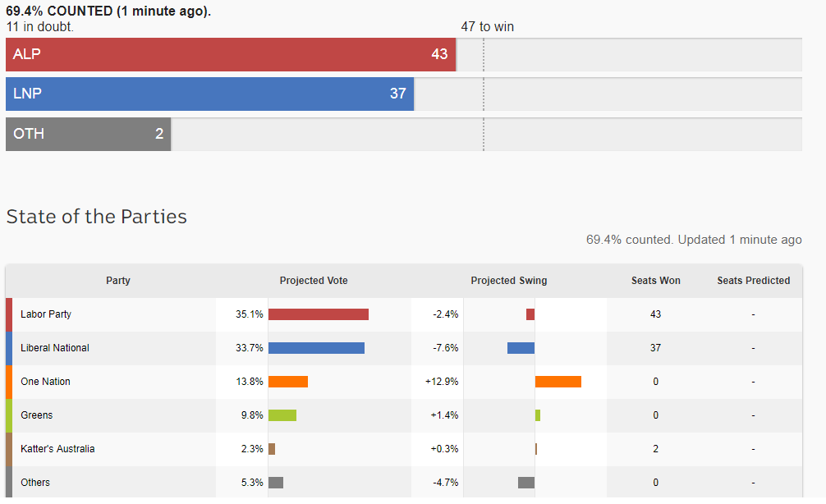Open the Labor Party row link
Viewport: 826px width, 504px height.
click(46, 314)
